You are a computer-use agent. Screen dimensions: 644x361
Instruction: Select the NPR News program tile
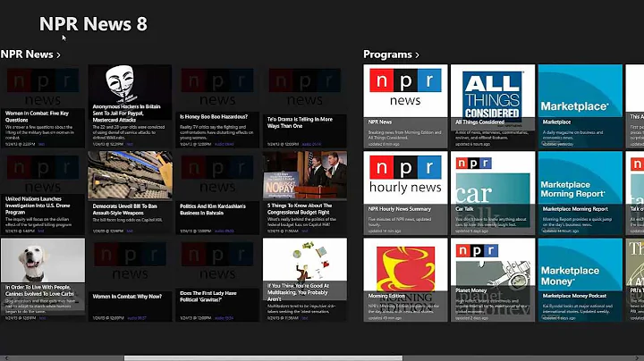tap(405, 105)
